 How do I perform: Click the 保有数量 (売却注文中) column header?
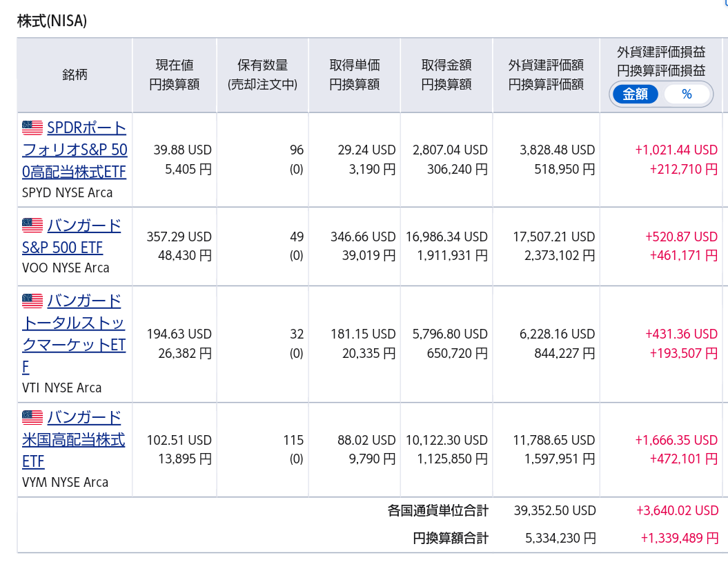click(262, 74)
